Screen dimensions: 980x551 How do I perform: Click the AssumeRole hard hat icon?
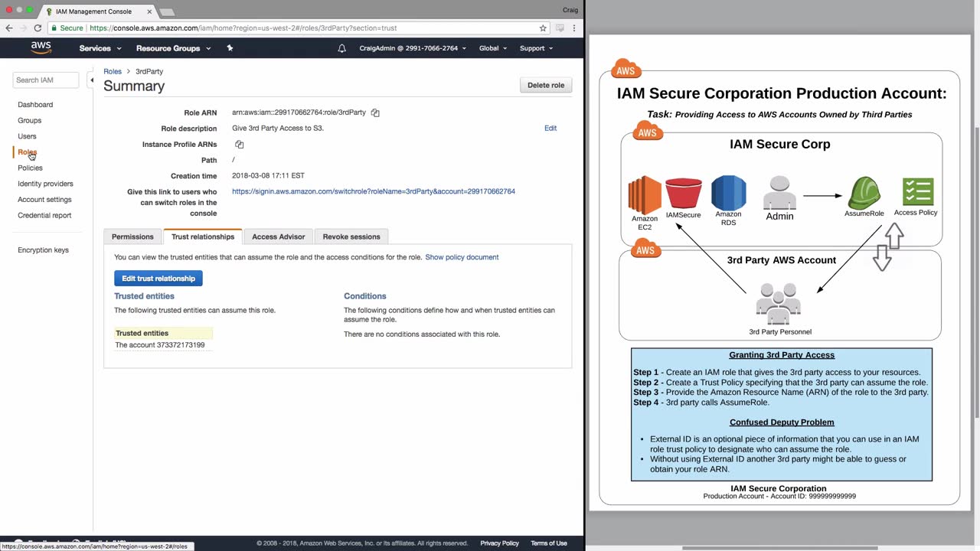pos(864,192)
